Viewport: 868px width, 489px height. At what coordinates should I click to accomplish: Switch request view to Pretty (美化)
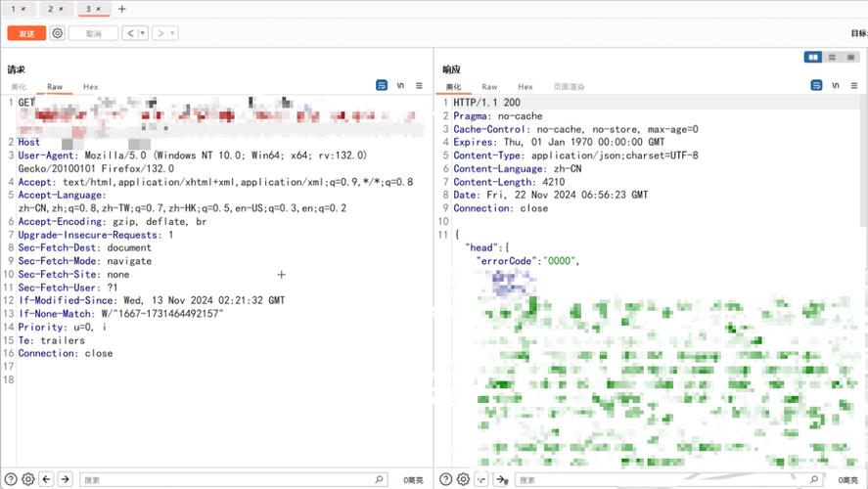tap(19, 87)
